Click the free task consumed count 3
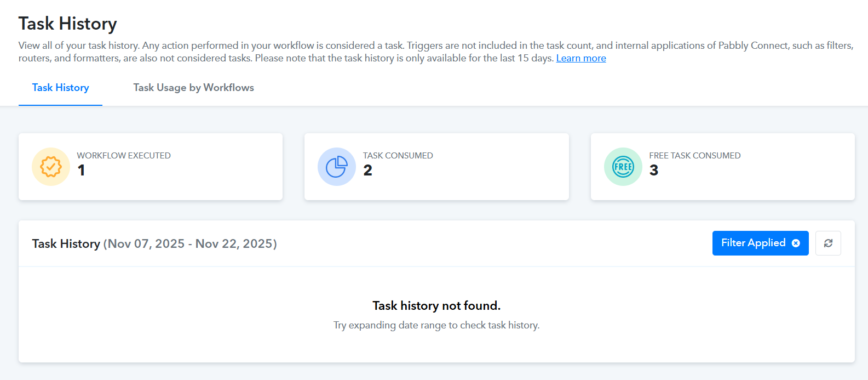The height and width of the screenshot is (380, 868). [654, 171]
